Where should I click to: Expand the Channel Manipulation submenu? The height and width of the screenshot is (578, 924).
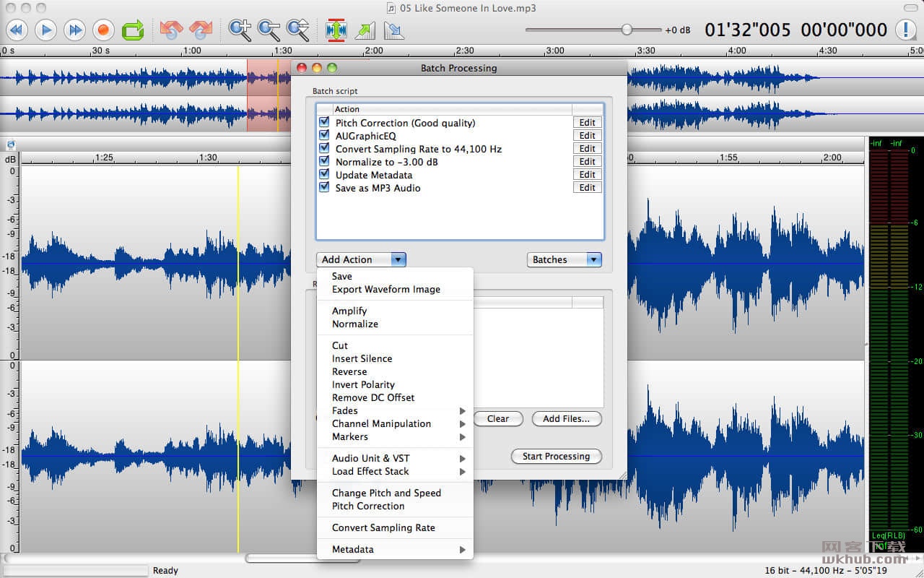click(x=395, y=423)
